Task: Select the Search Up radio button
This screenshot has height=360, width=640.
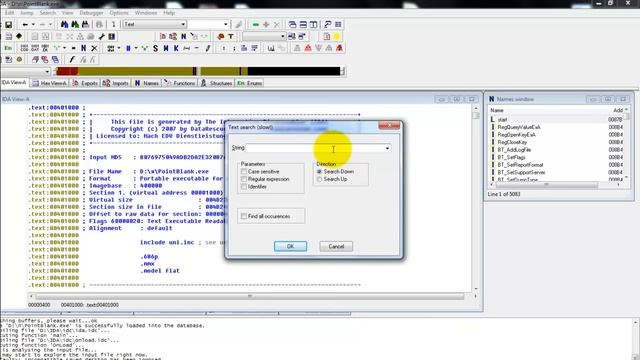Action: (x=320, y=179)
